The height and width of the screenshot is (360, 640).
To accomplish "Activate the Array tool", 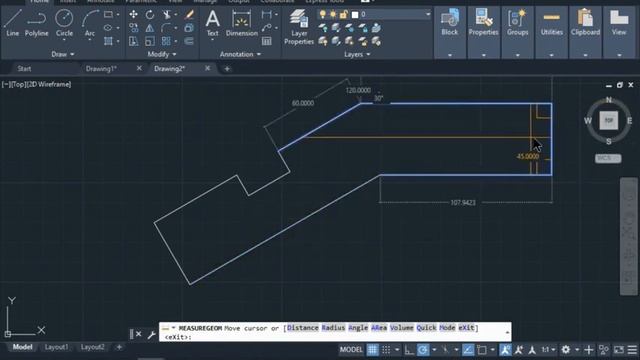I will [x=167, y=41].
